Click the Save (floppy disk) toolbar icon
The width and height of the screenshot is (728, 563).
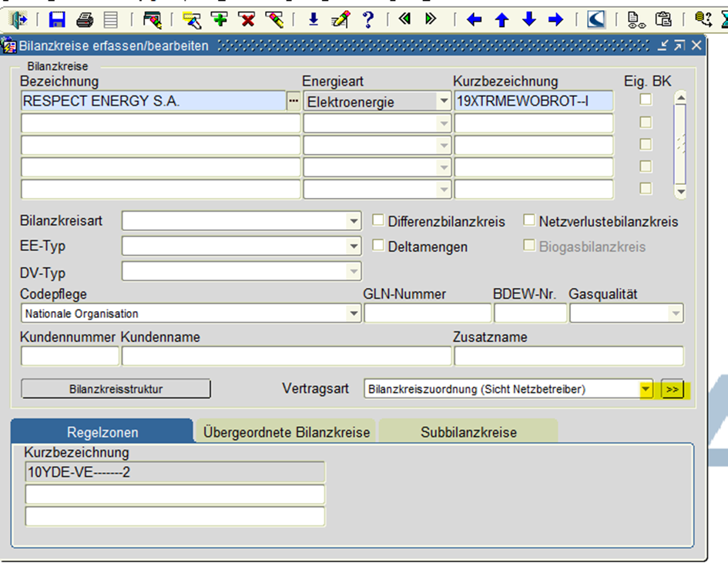(x=57, y=19)
